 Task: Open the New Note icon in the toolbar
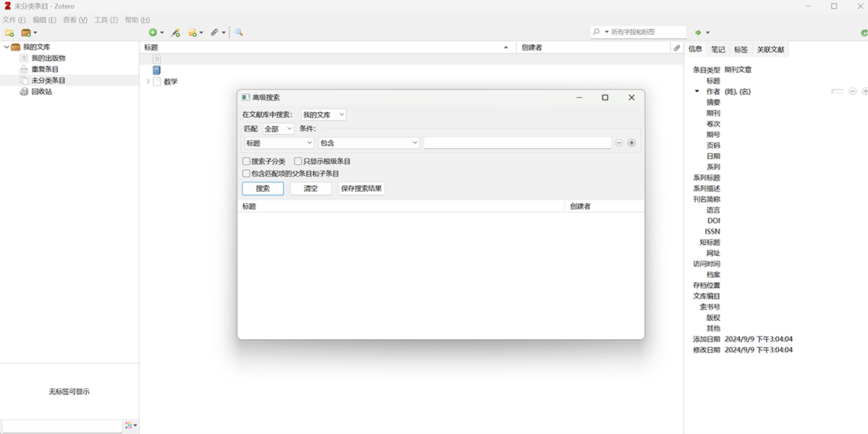tap(194, 33)
